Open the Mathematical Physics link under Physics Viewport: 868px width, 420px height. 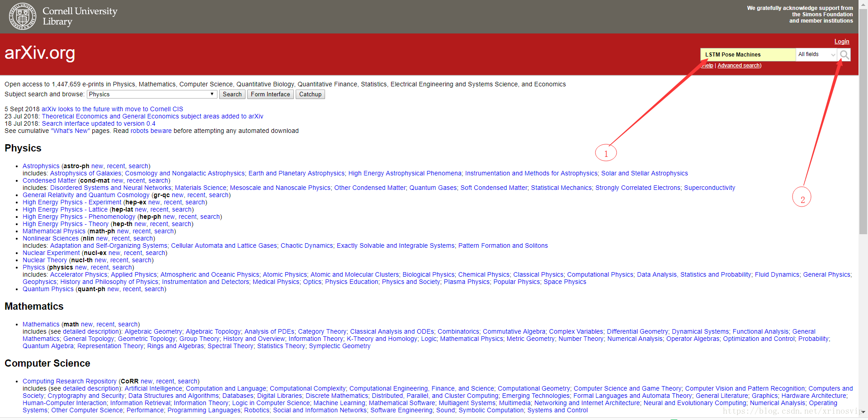pos(54,231)
